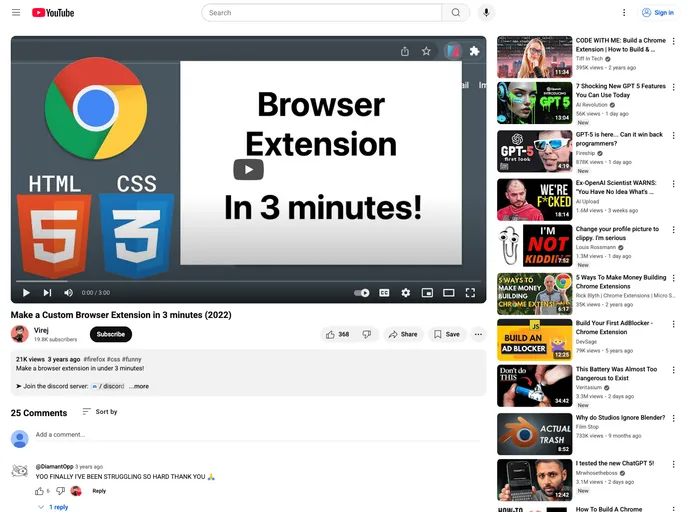Open options for 5 Ways To Make Money video
688x512 pixels.
tap(674, 278)
